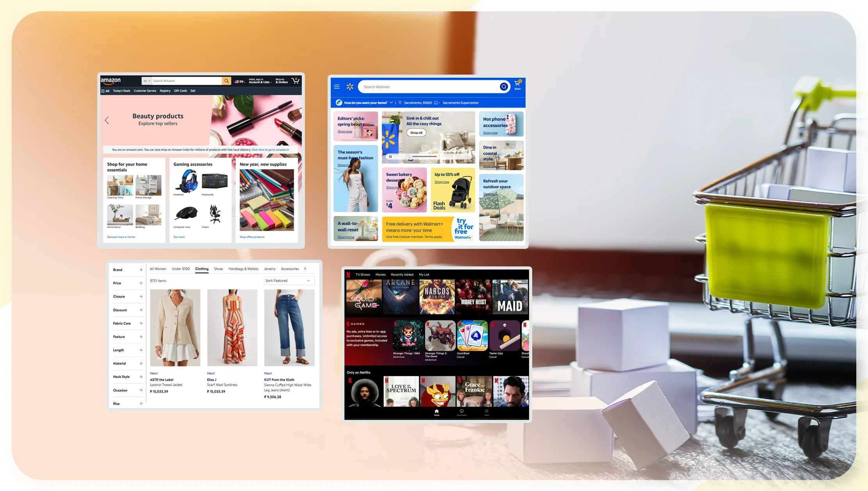Click the Amazon search magnifier icon
The height and width of the screenshot is (491, 868).
(226, 80)
